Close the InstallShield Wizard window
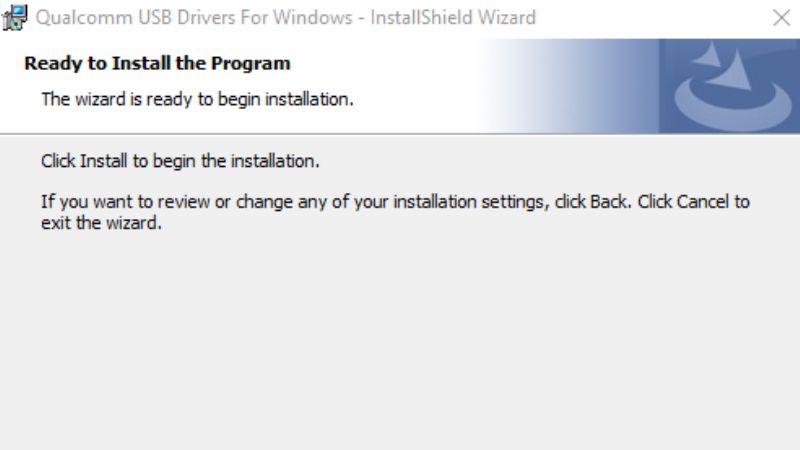Viewport: 800px width, 450px height. [x=781, y=18]
